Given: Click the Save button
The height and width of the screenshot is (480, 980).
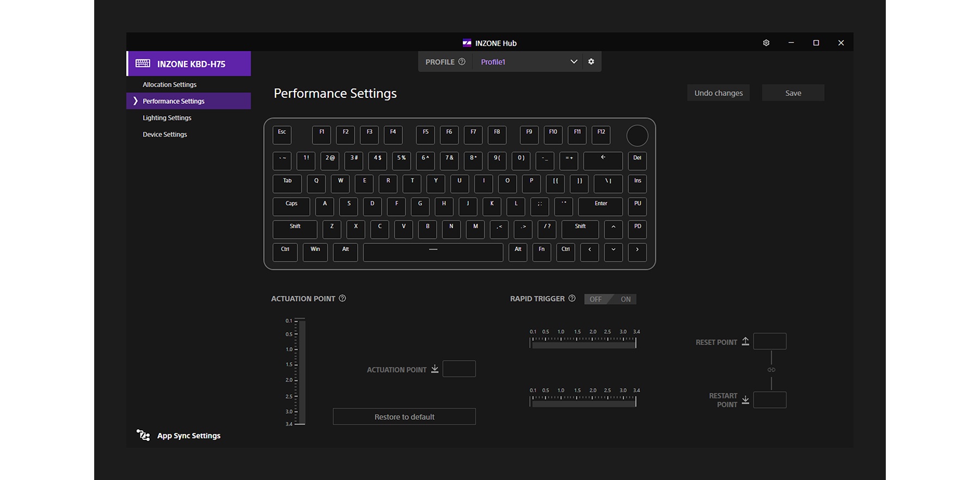Looking at the screenshot, I should coord(793,93).
